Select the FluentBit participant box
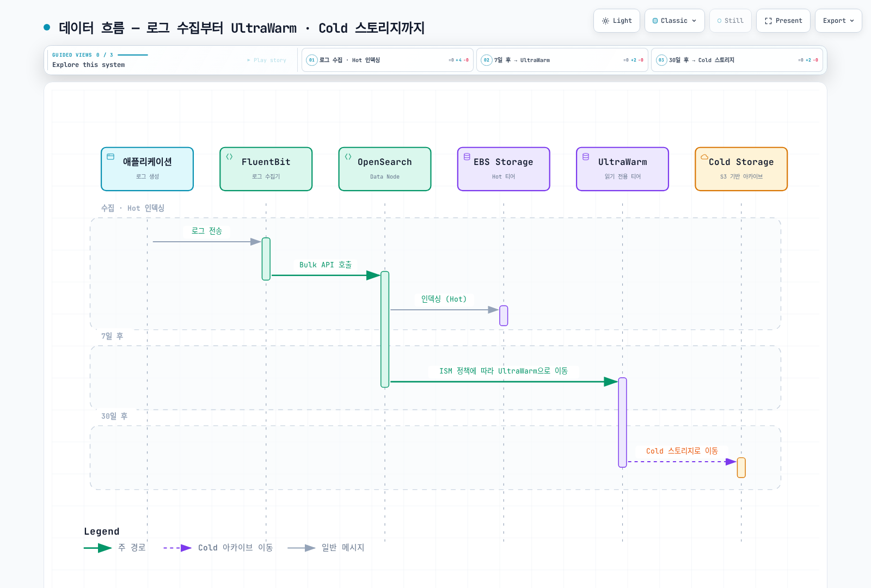The image size is (871, 588). (266, 169)
